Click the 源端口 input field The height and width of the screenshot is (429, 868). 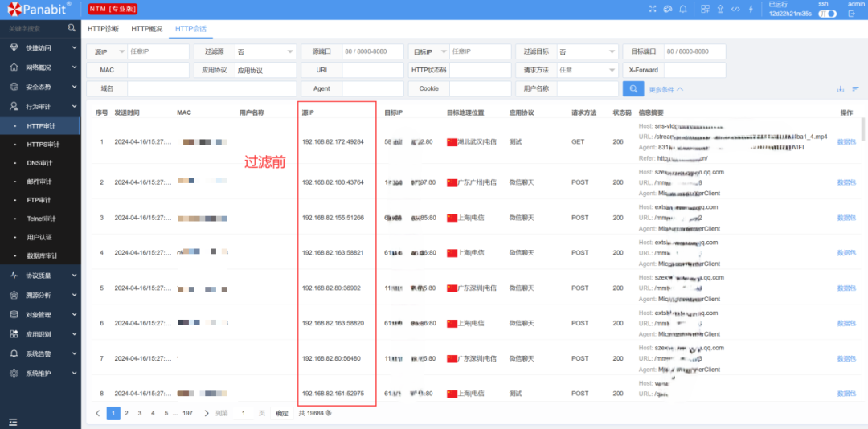click(x=373, y=51)
